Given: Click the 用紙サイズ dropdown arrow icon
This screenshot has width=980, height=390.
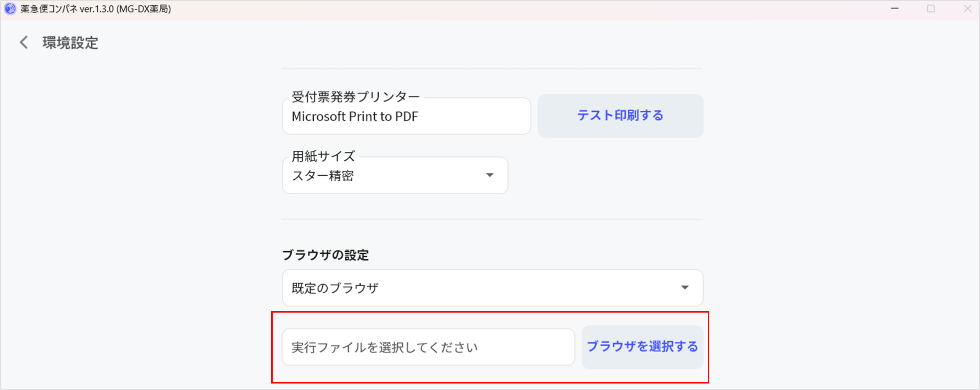Looking at the screenshot, I should pos(490,175).
